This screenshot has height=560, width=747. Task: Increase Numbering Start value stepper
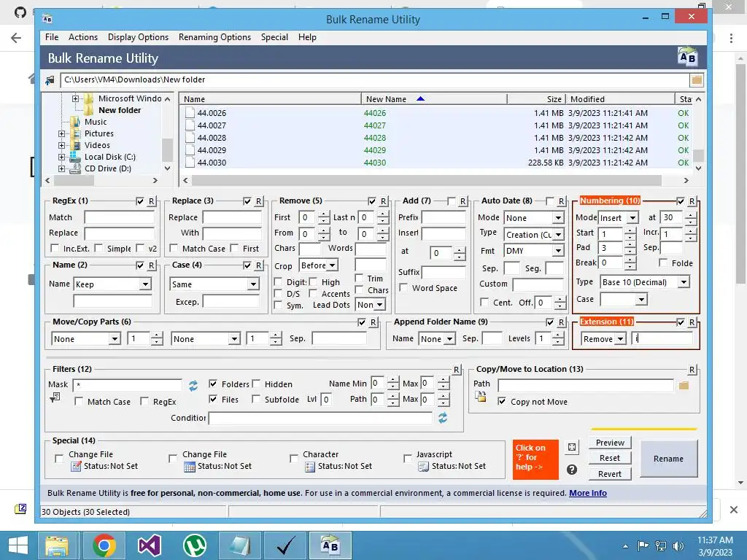pos(630,230)
